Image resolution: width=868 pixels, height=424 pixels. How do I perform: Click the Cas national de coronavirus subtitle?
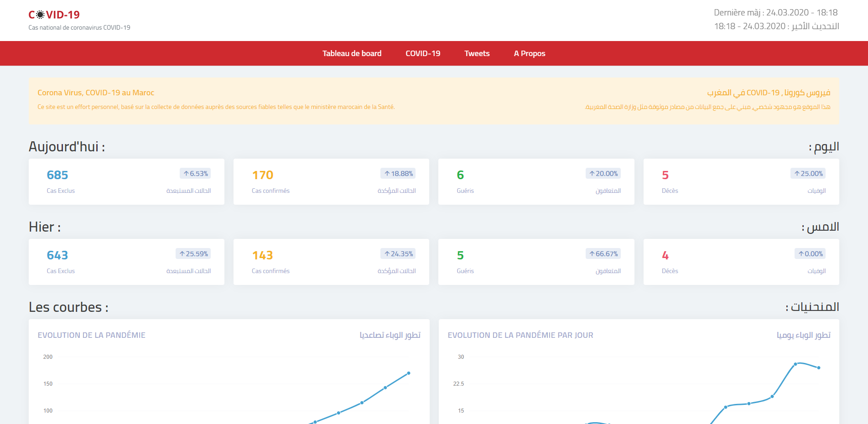pyautogui.click(x=79, y=27)
